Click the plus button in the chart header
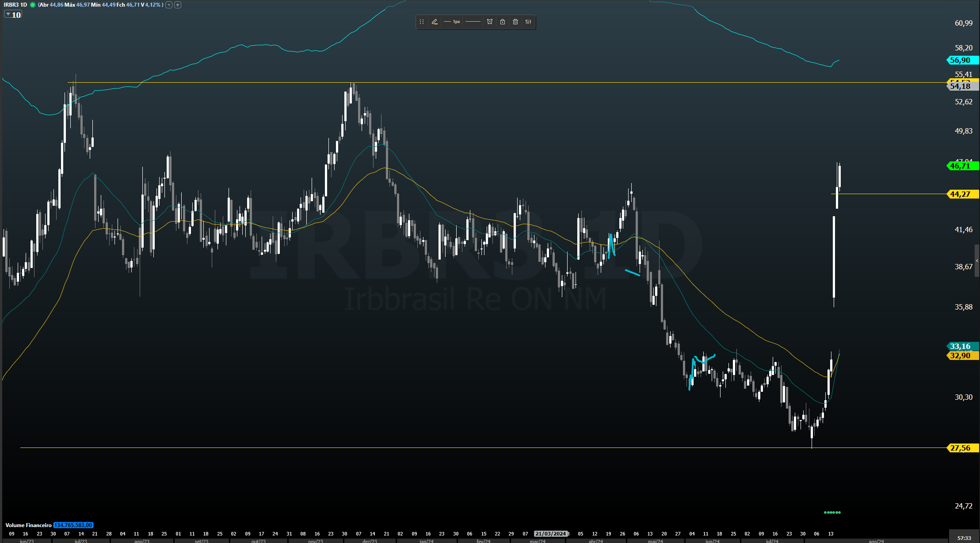Viewport: 980px width, 543px height. coord(178,5)
